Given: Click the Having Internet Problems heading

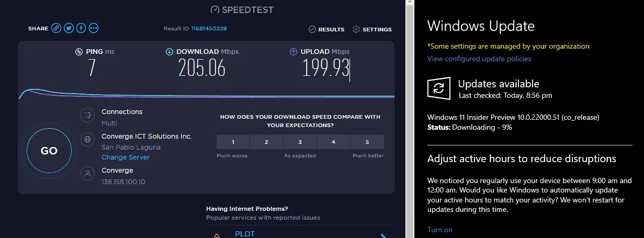Looking at the screenshot, I should (x=247, y=208).
